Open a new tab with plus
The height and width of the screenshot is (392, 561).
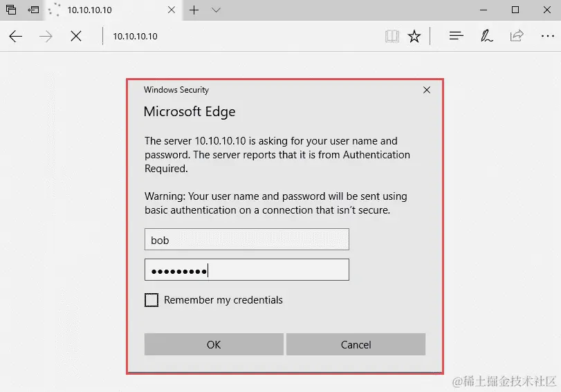(x=194, y=10)
